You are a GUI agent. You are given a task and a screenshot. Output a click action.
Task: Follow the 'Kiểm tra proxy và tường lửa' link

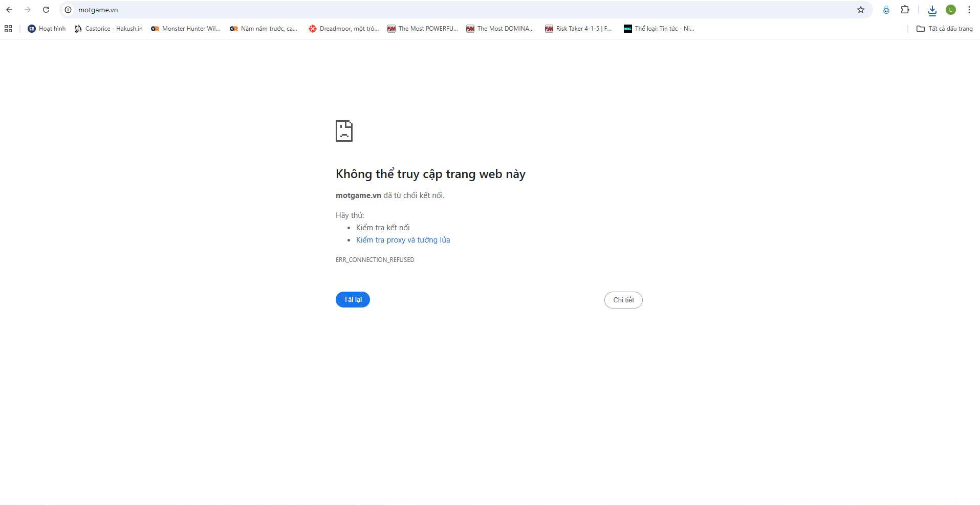(x=403, y=240)
